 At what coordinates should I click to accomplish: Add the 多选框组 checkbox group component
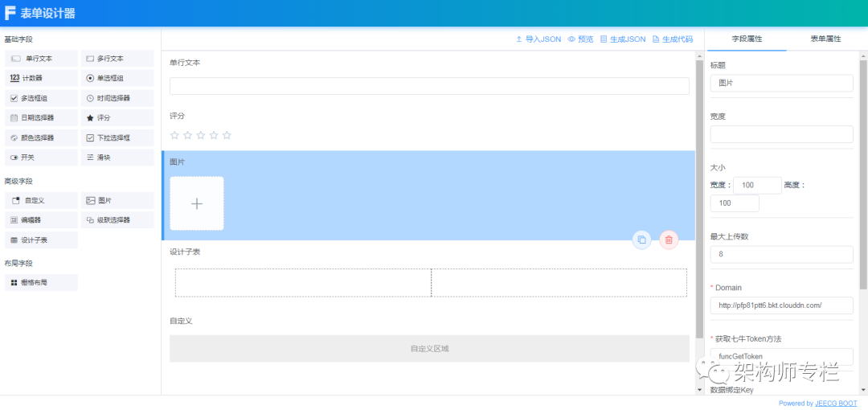[x=41, y=98]
